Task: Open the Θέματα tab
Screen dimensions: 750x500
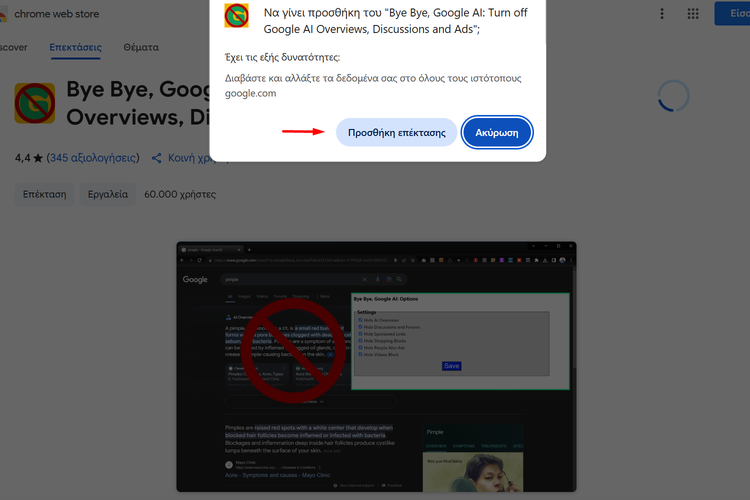Action: [x=141, y=47]
